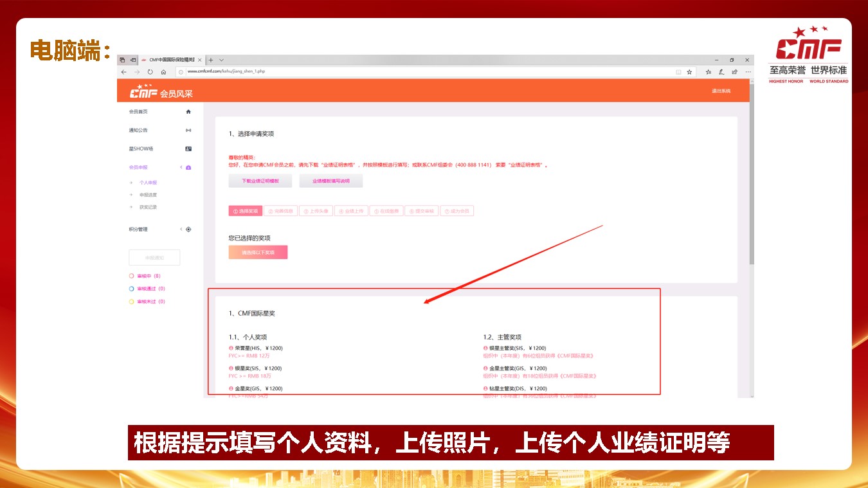Open the browser more options ellipsis
Screen dimensions: 868x488
(747, 72)
